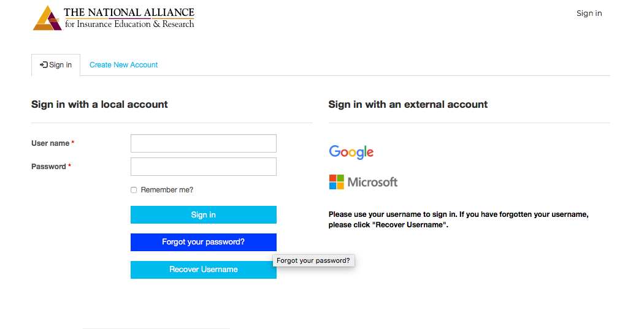Click into the Password field
Screen dimensions: 644x329
203,167
